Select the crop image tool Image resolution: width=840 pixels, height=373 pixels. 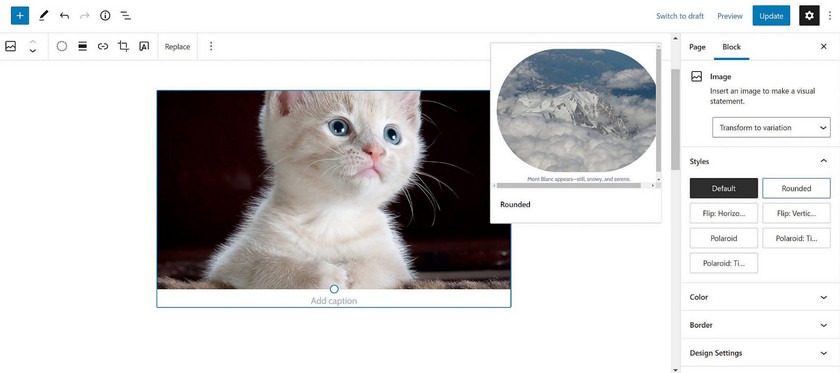[x=123, y=47]
